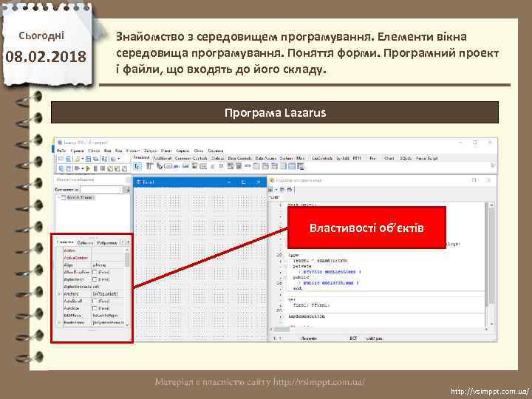Select the TGroupBox component in palette
The image size is (532, 399).
point(256,166)
